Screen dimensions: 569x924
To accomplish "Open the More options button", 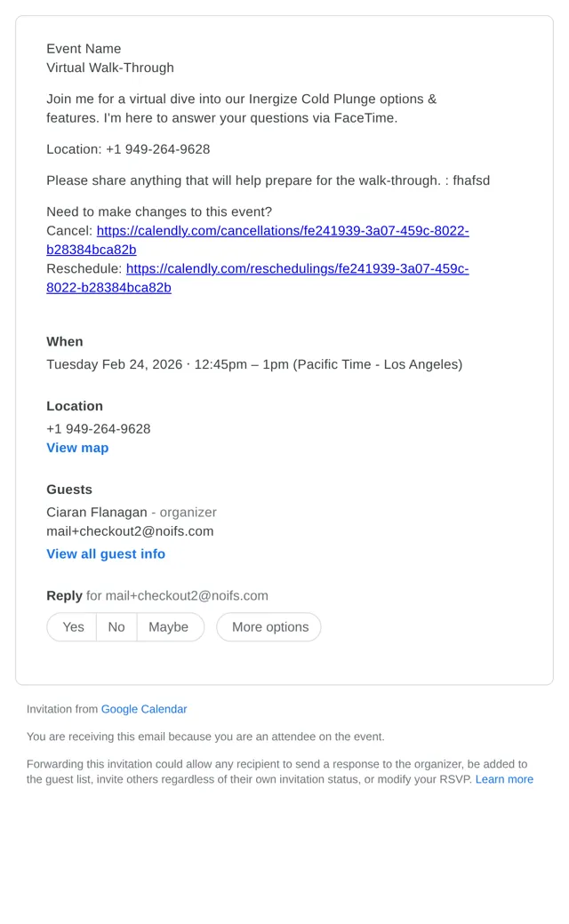I will [x=268, y=627].
